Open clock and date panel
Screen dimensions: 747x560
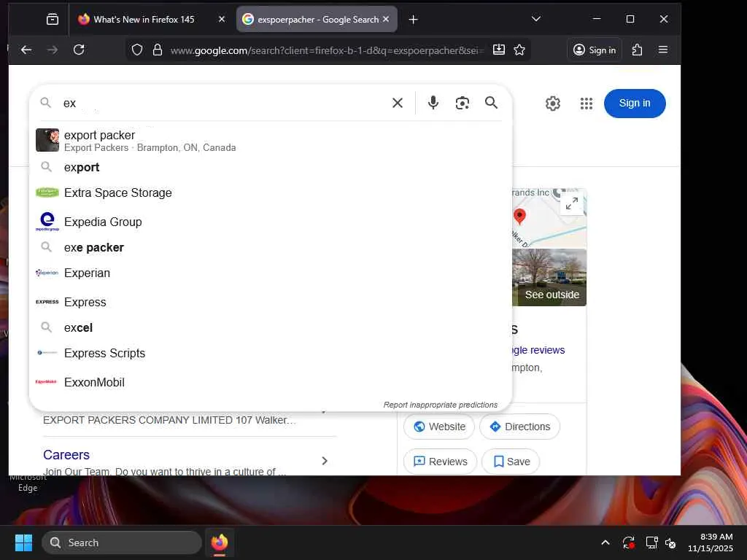coord(711,542)
